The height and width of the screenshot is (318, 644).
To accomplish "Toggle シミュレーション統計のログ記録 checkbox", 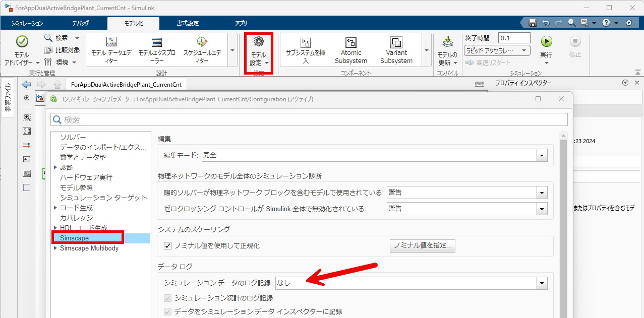I will coord(168,298).
